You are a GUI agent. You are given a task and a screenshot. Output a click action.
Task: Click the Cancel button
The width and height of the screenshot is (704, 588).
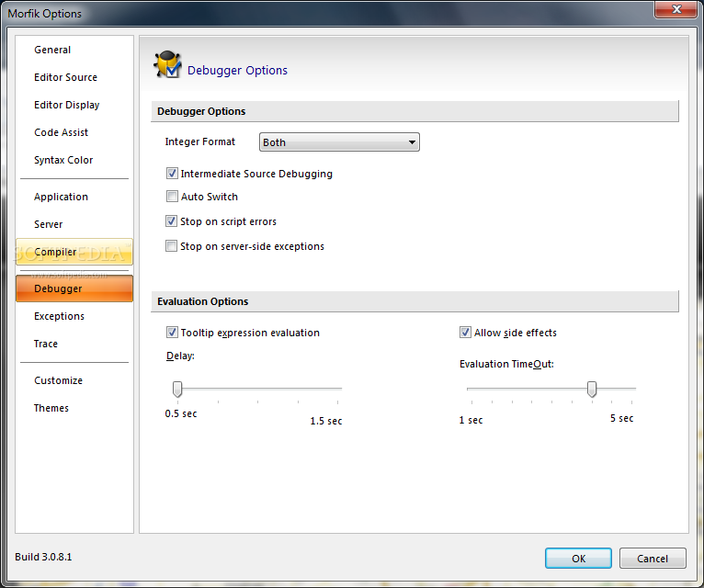(x=653, y=559)
